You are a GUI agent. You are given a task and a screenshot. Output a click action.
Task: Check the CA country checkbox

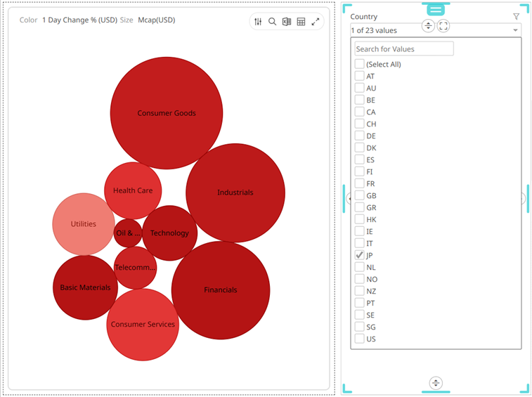tap(359, 112)
